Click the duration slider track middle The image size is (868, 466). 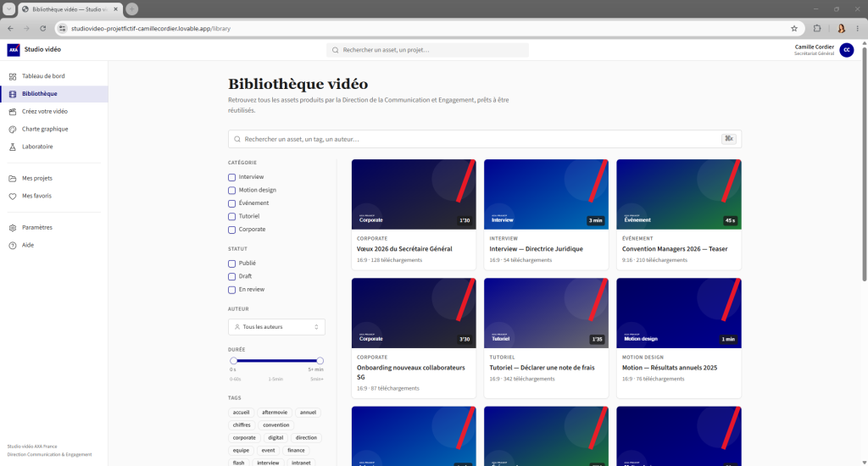(x=276, y=361)
